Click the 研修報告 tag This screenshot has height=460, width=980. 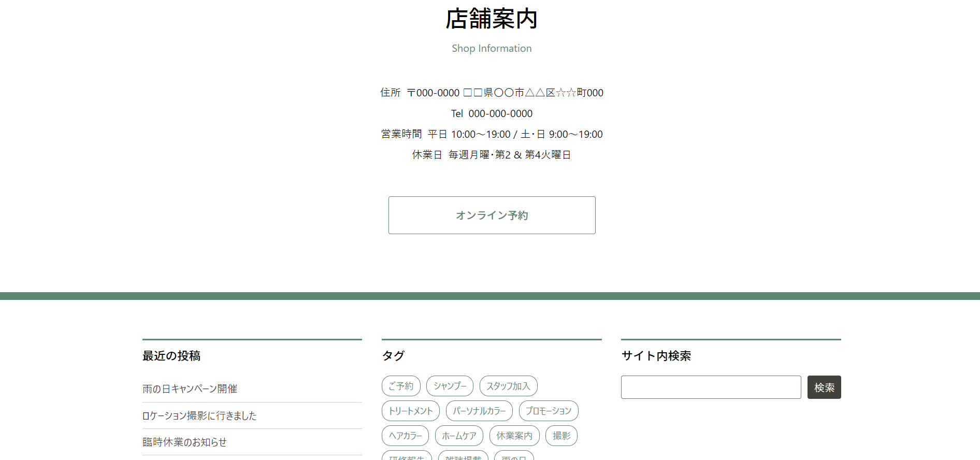pos(407,456)
